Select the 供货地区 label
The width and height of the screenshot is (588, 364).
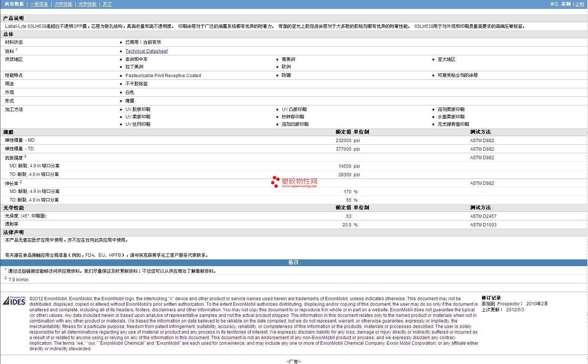tap(14, 59)
